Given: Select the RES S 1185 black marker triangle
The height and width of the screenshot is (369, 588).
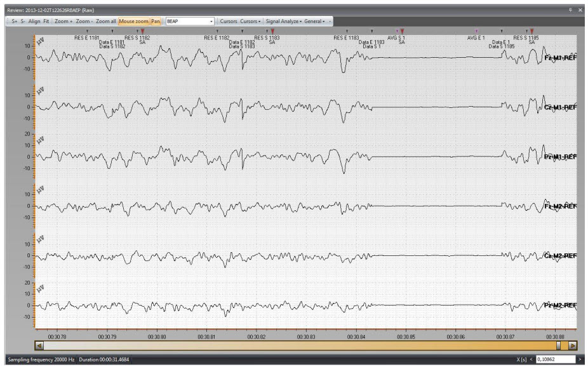Looking at the screenshot, I should [x=526, y=32].
